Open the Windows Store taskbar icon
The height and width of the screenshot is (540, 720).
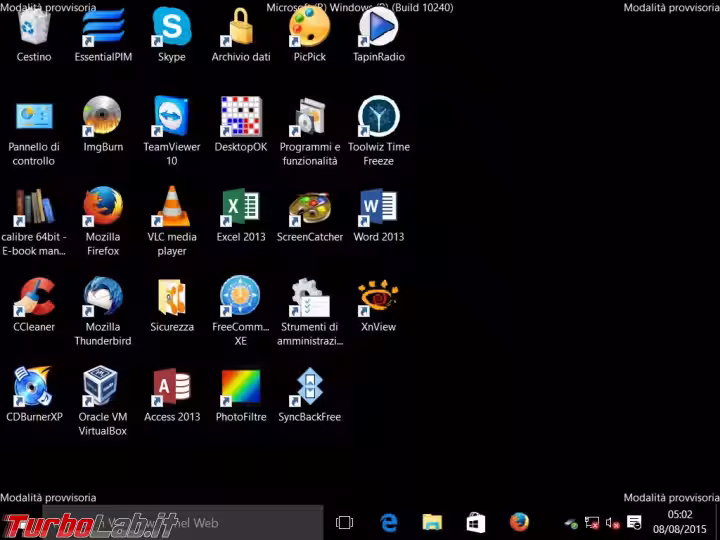point(476,523)
